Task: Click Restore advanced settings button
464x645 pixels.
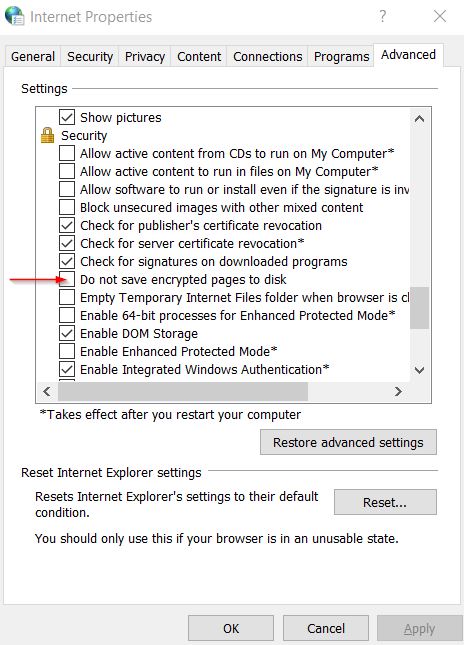Action: coord(348,442)
